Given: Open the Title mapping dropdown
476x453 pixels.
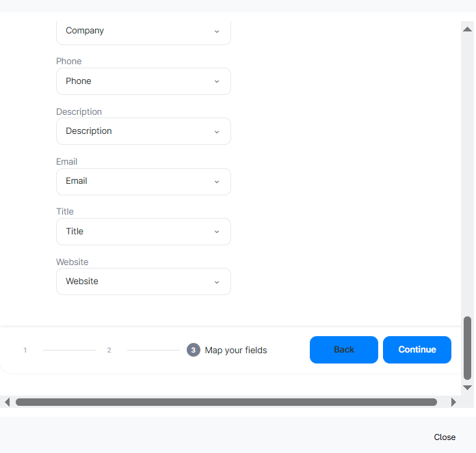Looking at the screenshot, I should point(143,232).
